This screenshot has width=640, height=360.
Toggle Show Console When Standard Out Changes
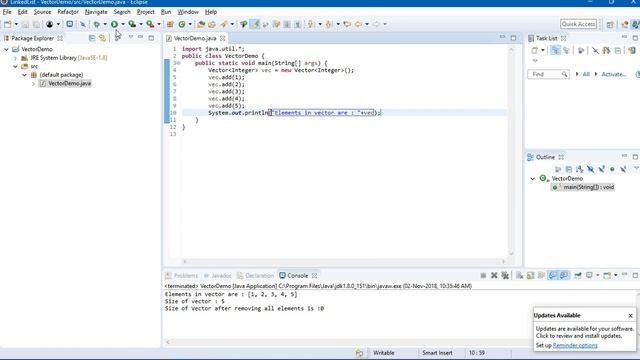coord(553,276)
